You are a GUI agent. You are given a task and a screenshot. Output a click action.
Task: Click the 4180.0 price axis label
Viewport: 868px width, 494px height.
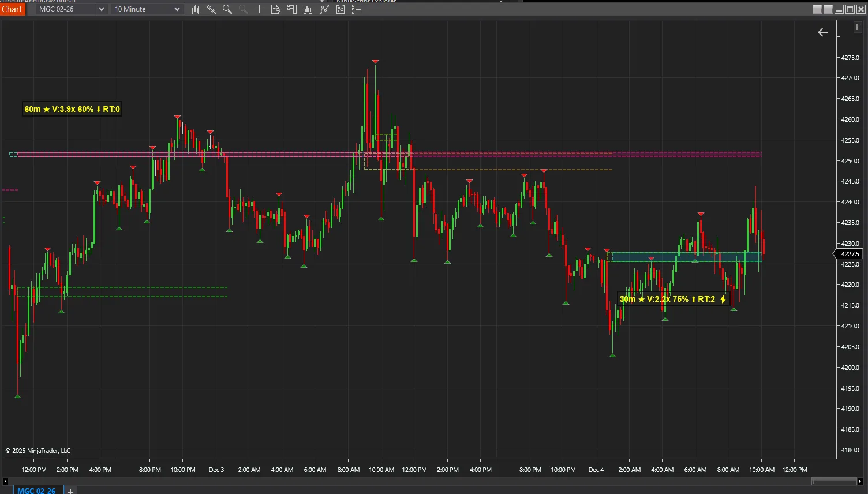(x=850, y=450)
